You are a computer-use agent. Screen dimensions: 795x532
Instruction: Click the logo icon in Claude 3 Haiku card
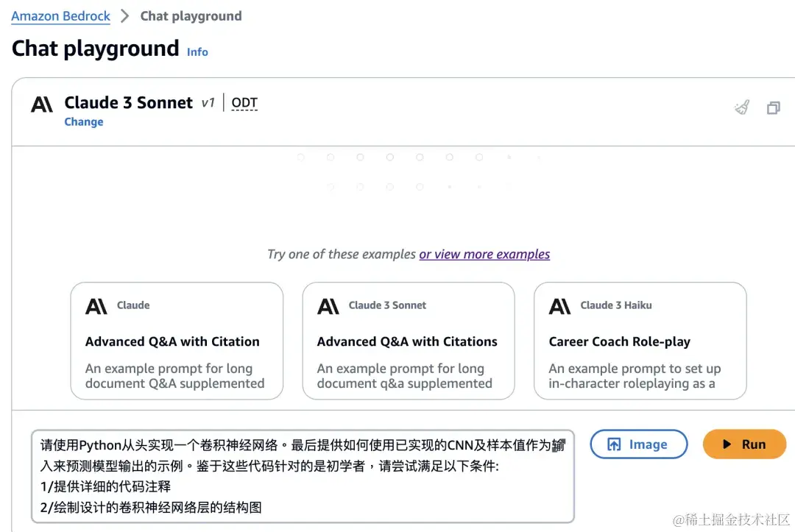click(560, 306)
